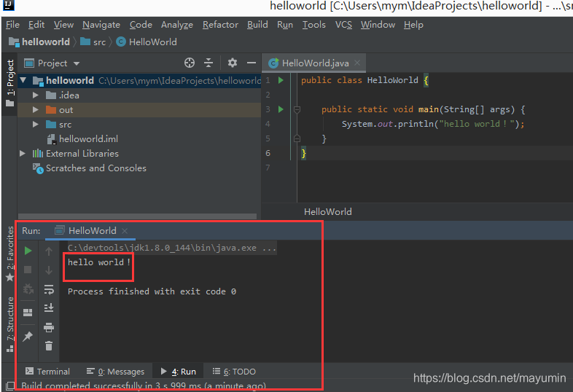Click the collapse all icon in Project panel
Viewport: 573px width, 392px height.
pyautogui.click(x=208, y=63)
